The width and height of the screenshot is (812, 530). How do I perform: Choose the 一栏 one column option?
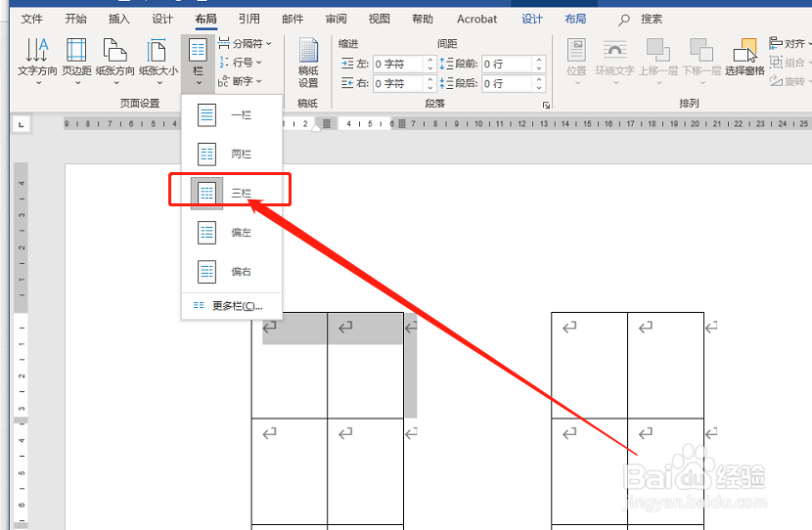point(232,115)
